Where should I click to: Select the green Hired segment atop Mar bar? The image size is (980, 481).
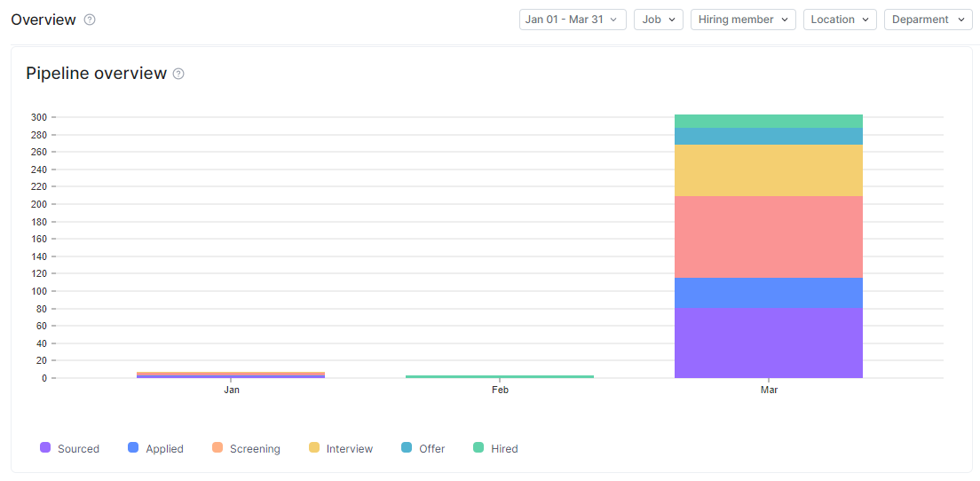769,122
